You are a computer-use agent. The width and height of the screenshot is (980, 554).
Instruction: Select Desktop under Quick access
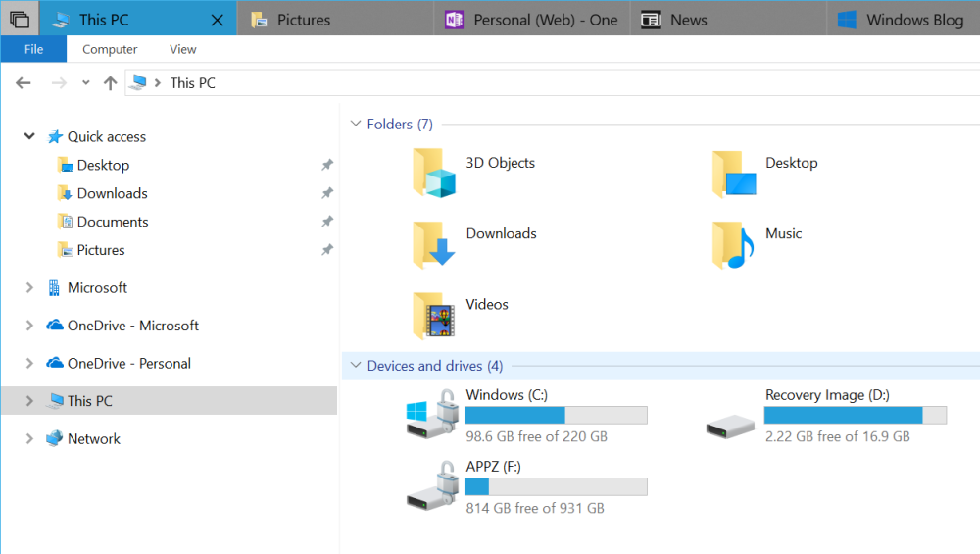coord(103,165)
